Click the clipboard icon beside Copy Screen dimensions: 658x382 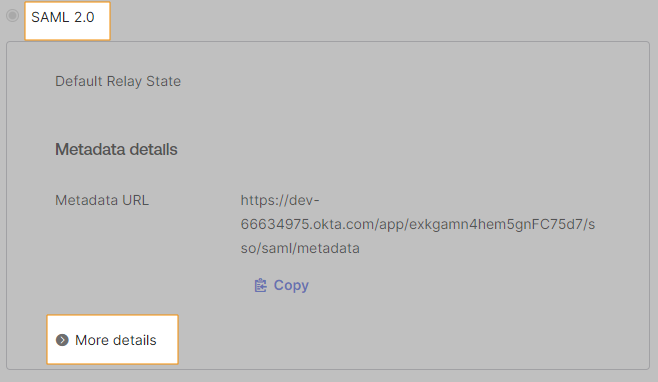(x=261, y=285)
